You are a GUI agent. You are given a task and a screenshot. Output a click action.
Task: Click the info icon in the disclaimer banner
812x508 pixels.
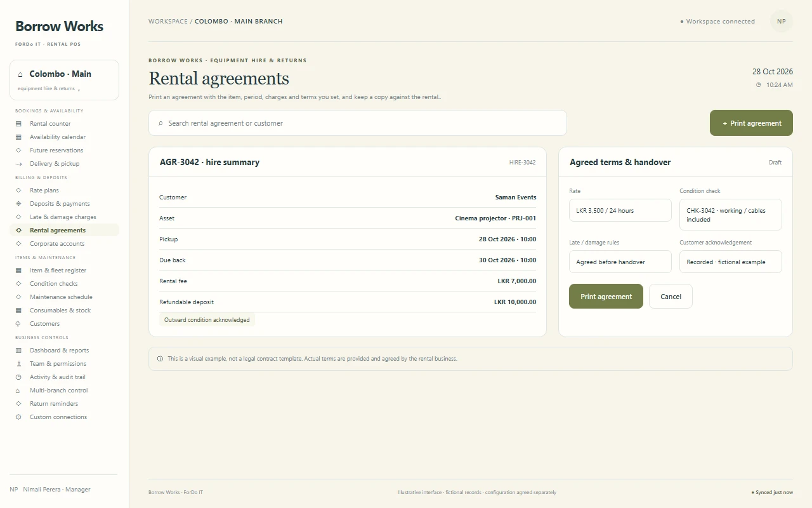point(160,359)
